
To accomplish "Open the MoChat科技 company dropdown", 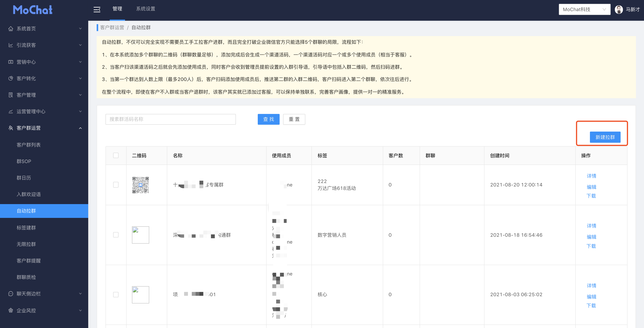I will pos(584,10).
